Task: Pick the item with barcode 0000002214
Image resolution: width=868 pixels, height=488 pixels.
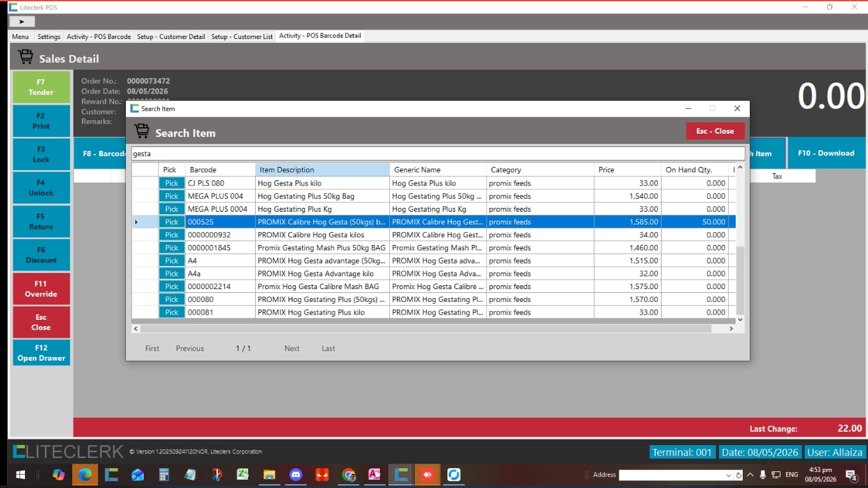Action: point(171,287)
